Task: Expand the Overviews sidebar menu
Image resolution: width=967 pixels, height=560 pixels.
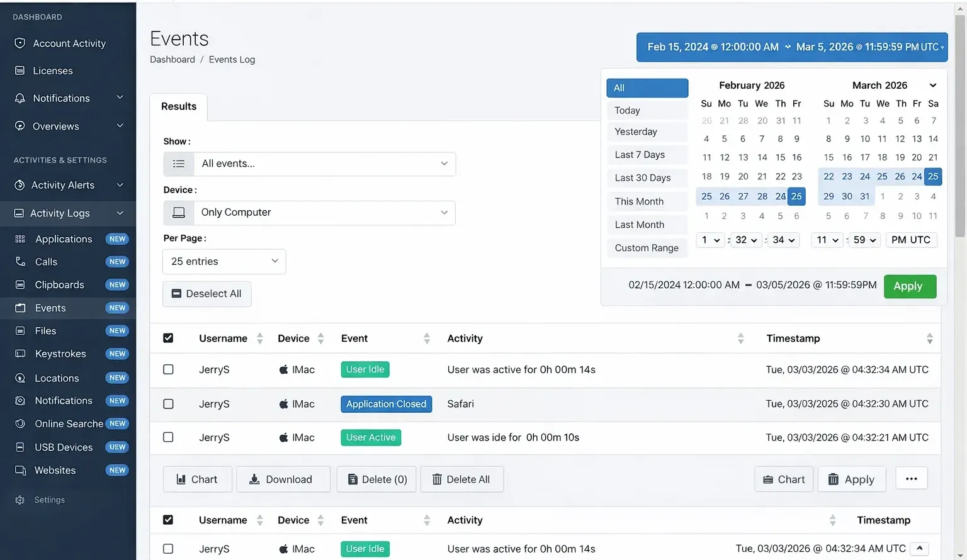Action: (56, 126)
